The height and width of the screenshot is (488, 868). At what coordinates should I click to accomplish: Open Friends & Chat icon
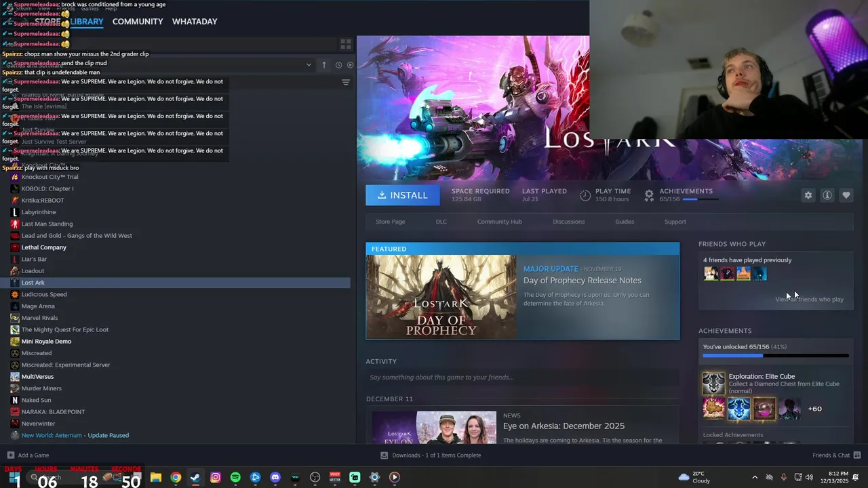pyautogui.click(x=856, y=455)
